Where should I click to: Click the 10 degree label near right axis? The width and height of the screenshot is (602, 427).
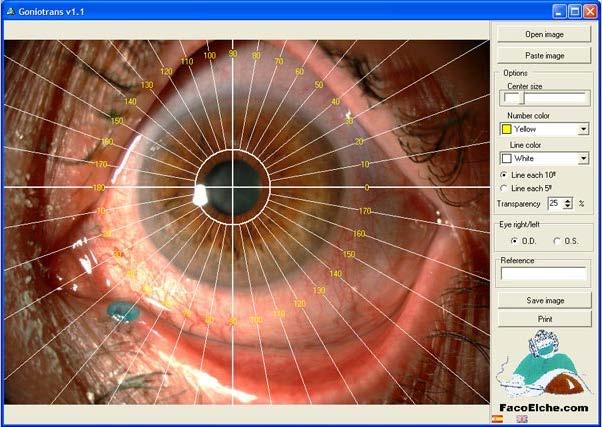point(365,164)
